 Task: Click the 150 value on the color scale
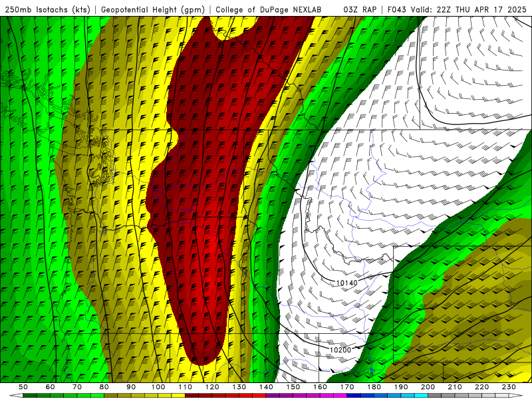(293, 387)
